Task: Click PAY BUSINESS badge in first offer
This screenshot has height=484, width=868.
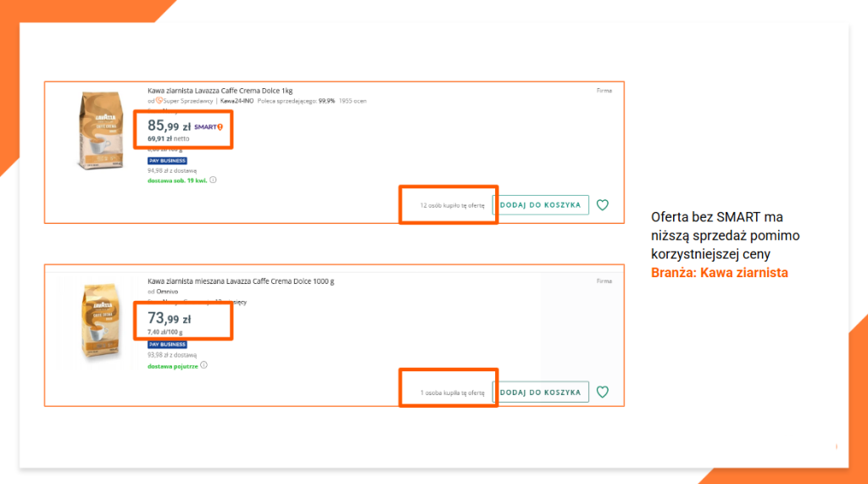Action: (x=167, y=160)
